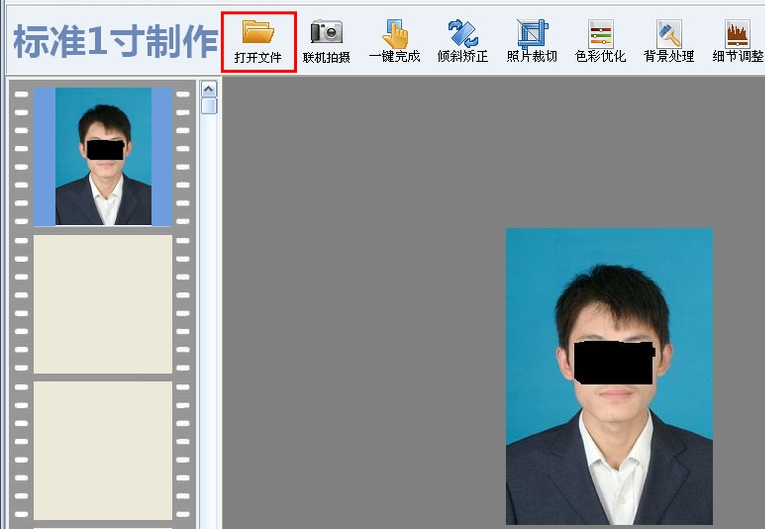765x529 pixels.
Task: Open the 打开文件 folder icon
Action: (259, 42)
